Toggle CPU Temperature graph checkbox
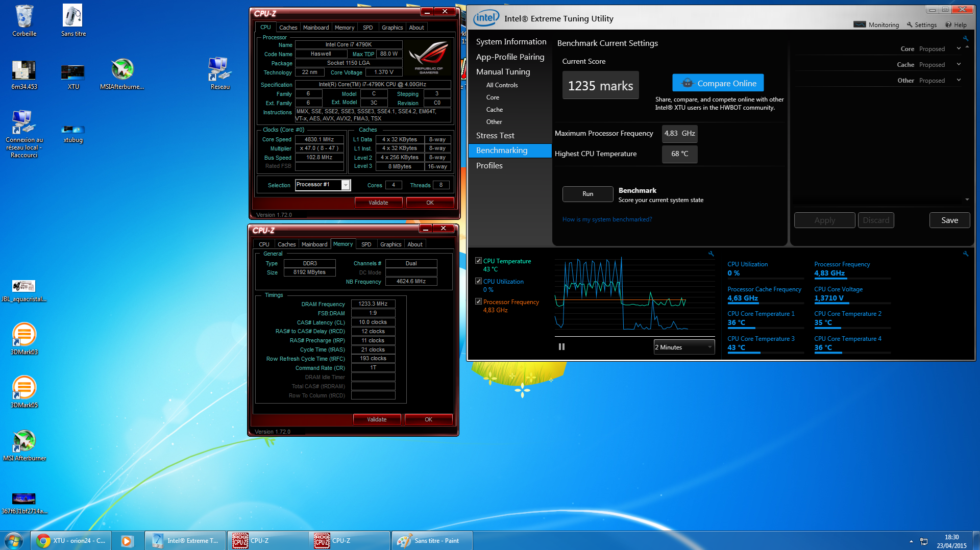 pos(478,261)
